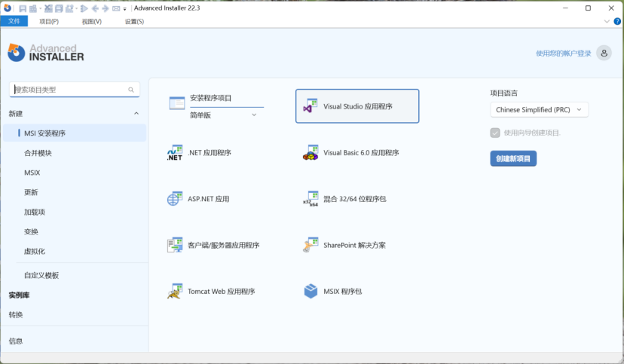
Task: Click the Advanced Installer logo
Action: 46,53
